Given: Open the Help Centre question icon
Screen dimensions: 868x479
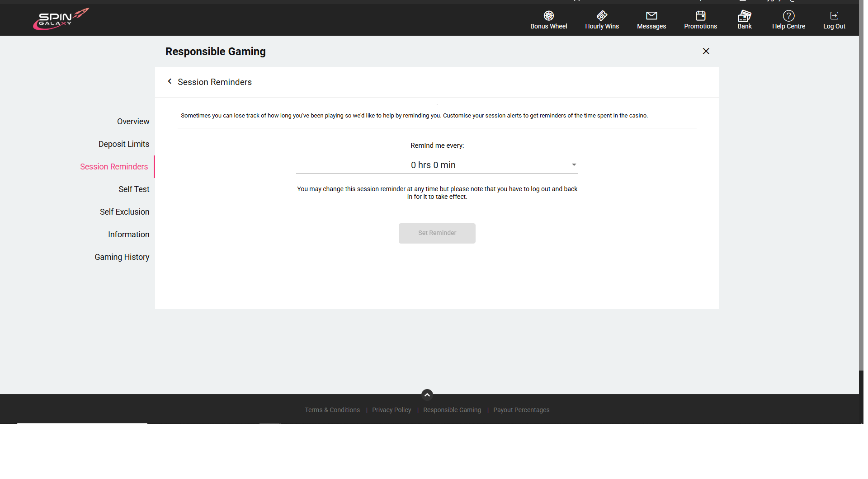Looking at the screenshot, I should coord(788,16).
